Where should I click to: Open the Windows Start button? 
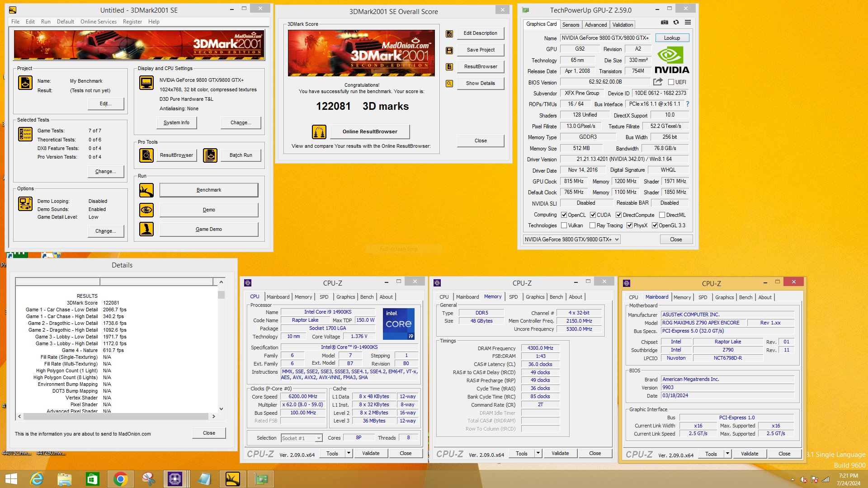[11, 479]
